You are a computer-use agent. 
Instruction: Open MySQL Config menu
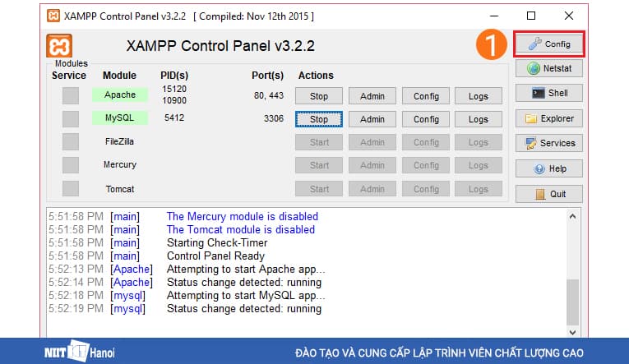pos(426,119)
